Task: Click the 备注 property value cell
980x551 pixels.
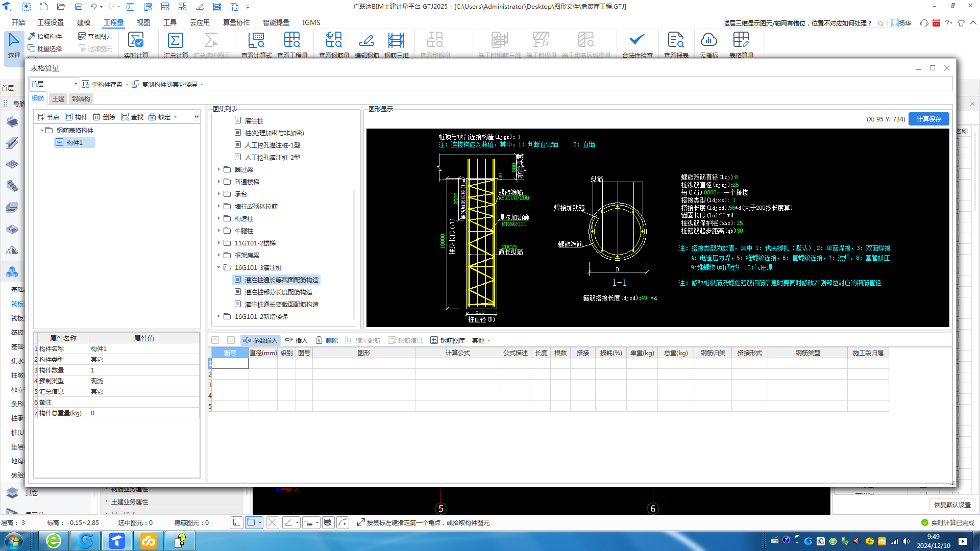Action: pos(144,403)
